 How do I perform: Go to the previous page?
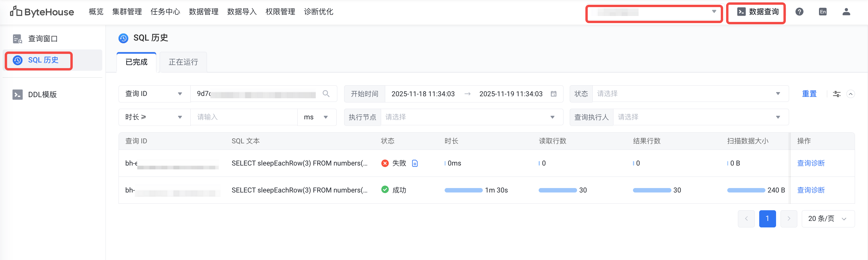click(746, 219)
